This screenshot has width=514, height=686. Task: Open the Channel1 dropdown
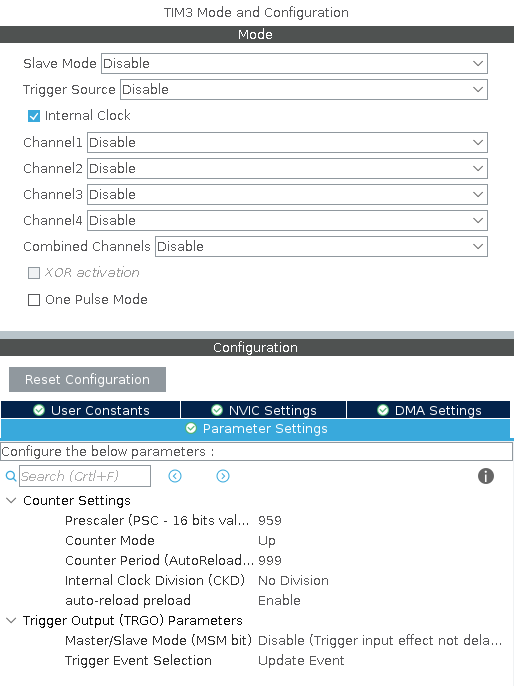(x=287, y=142)
